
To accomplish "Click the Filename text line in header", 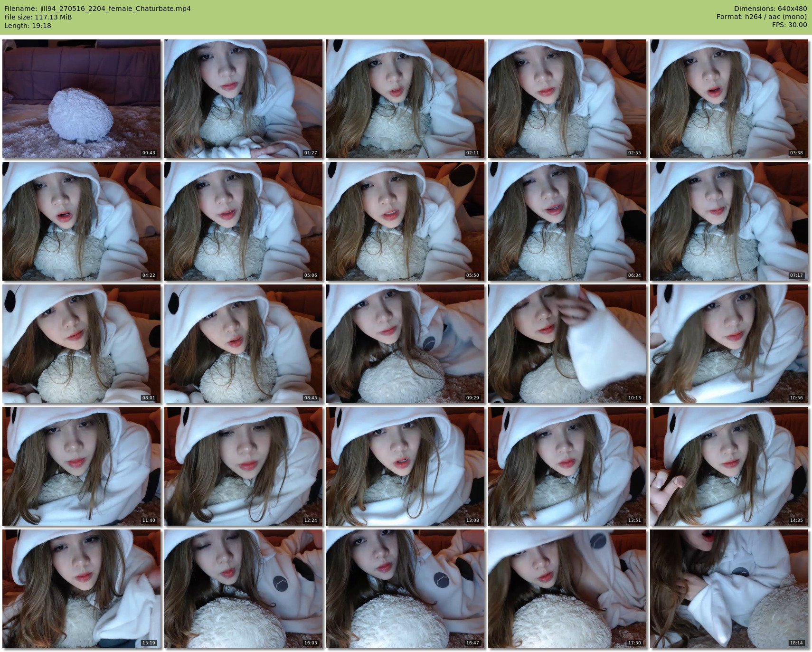I will 97,9.
